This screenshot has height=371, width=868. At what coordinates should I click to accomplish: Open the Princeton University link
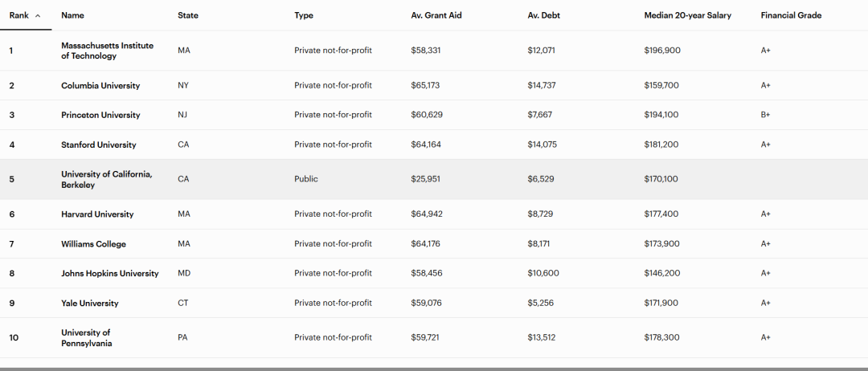click(x=100, y=116)
